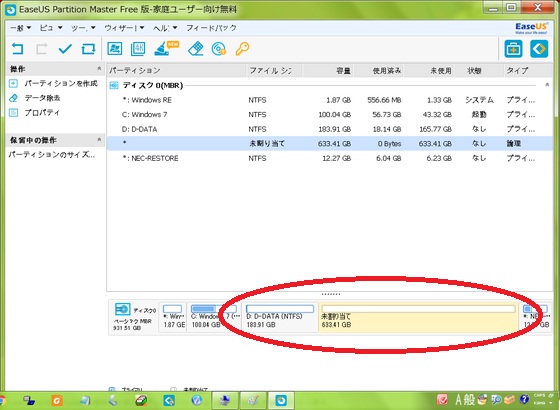Viewport: 560px width, 410px height.
Task: Click the 165.77 GB unused value
Action: [x=435, y=129]
